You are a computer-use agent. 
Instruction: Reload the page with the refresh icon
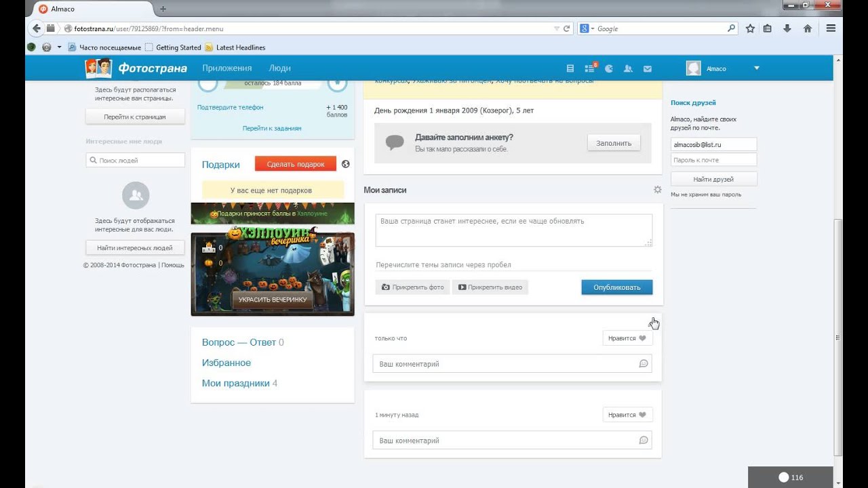point(567,28)
